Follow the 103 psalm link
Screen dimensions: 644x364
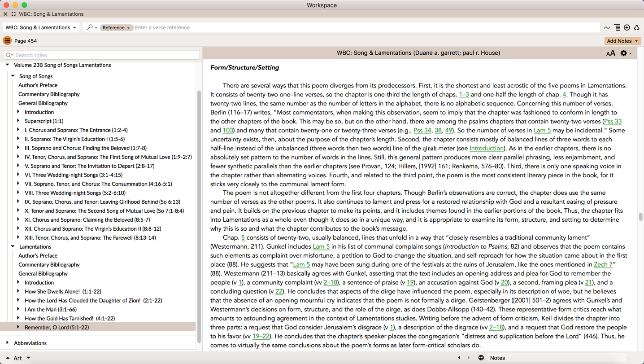pos(228,130)
